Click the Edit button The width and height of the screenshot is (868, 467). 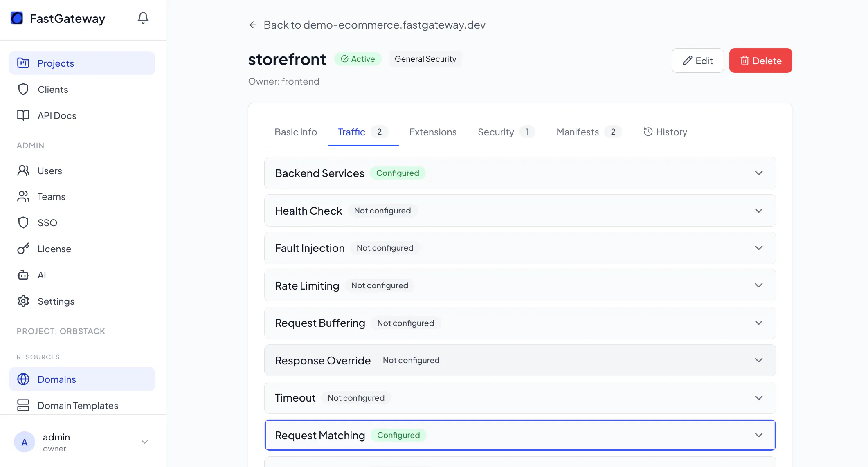697,61
